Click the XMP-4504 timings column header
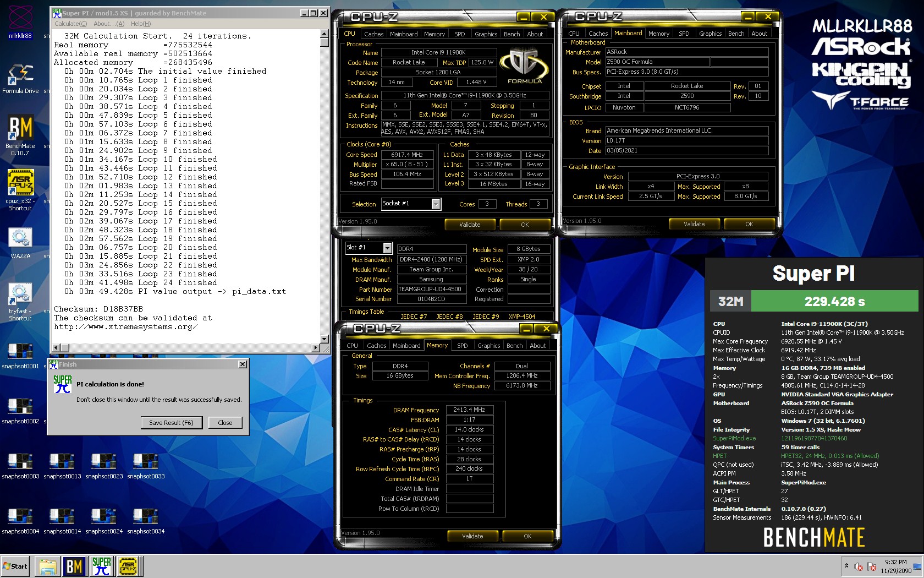This screenshot has width=924, height=578. pyautogui.click(x=522, y=317)
